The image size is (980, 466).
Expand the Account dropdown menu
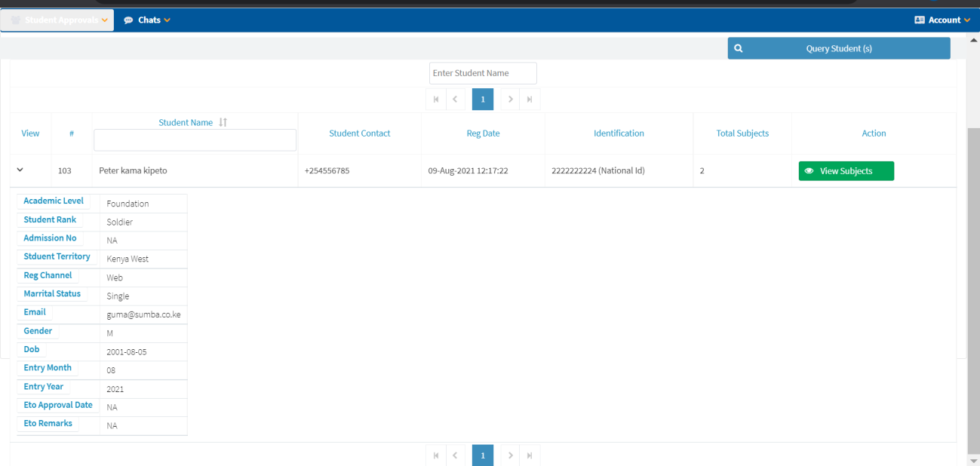[942, 20]
